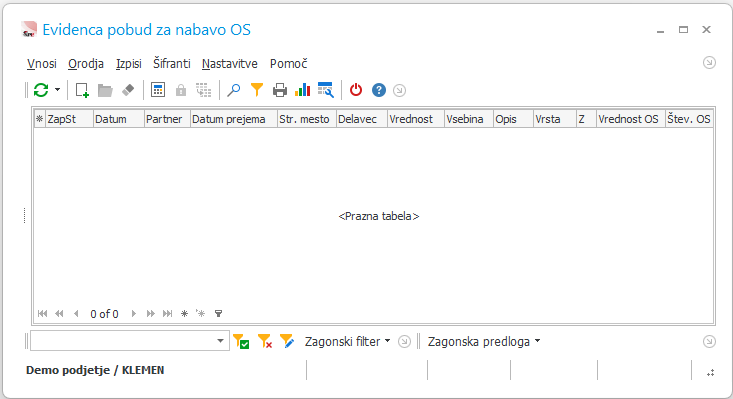733x399 pixels.
Task: Click the Štev. OS column header
Action: click(x=689, y=119)
